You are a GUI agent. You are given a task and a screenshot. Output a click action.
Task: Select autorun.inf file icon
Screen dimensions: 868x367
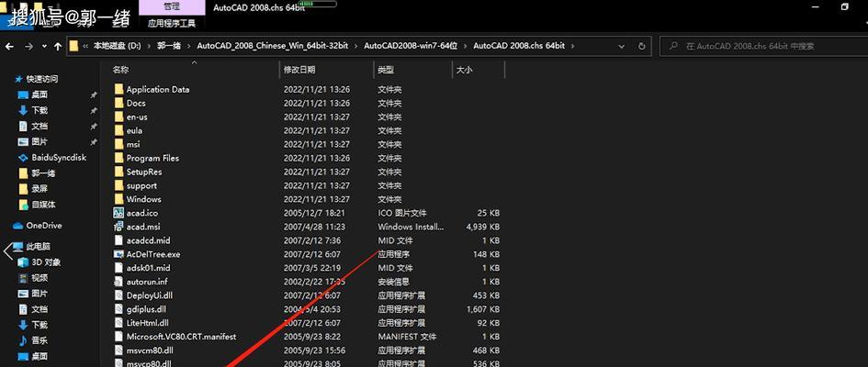118,282
